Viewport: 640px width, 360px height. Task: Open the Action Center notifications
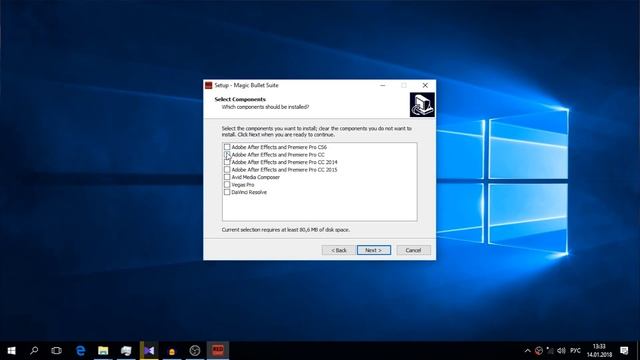click(624, 351)
